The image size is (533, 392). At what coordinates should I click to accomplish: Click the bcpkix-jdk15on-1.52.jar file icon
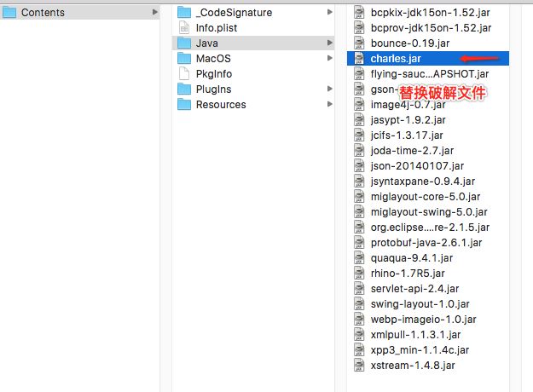point(359,13)
